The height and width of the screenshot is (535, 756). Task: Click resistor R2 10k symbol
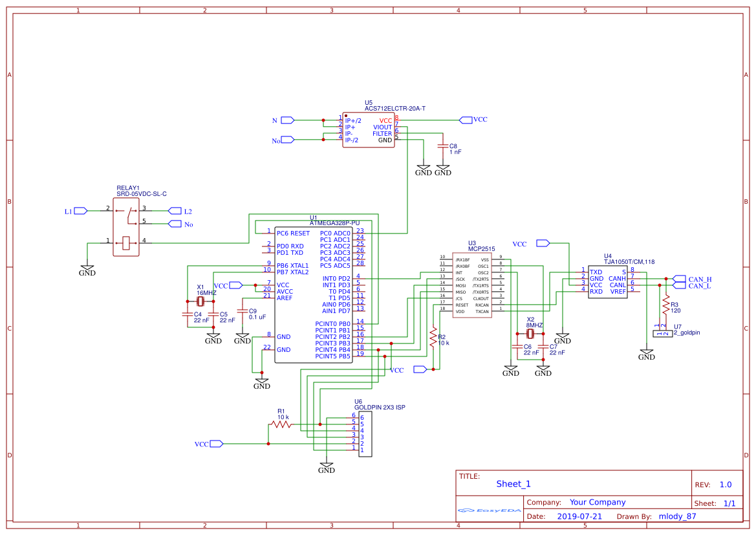pyautogui.click(x=435, y=338)
